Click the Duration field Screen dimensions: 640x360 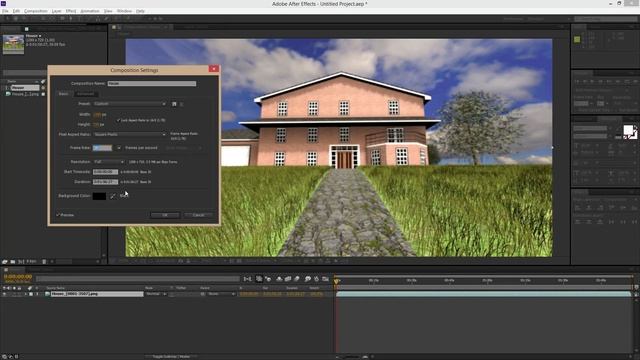(x=105, y=182)
